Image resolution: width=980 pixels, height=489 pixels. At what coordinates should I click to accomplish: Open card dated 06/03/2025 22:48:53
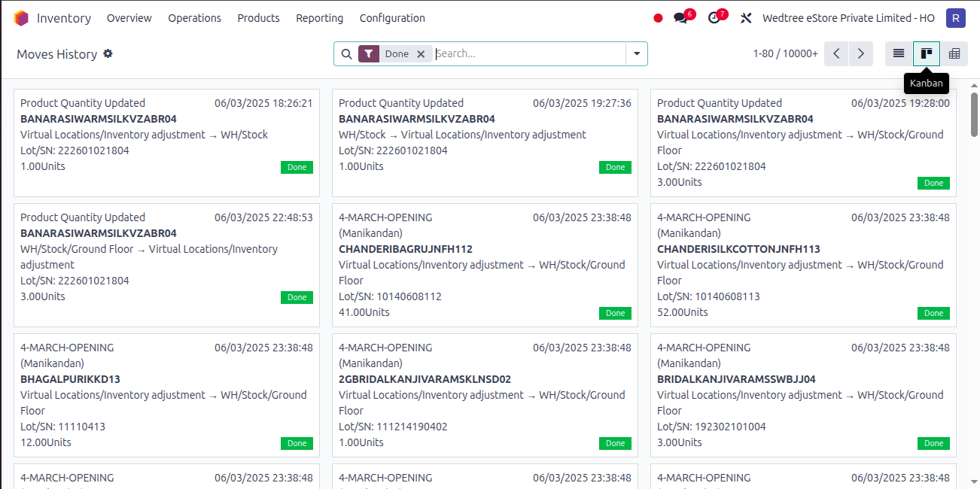(166, 265)
